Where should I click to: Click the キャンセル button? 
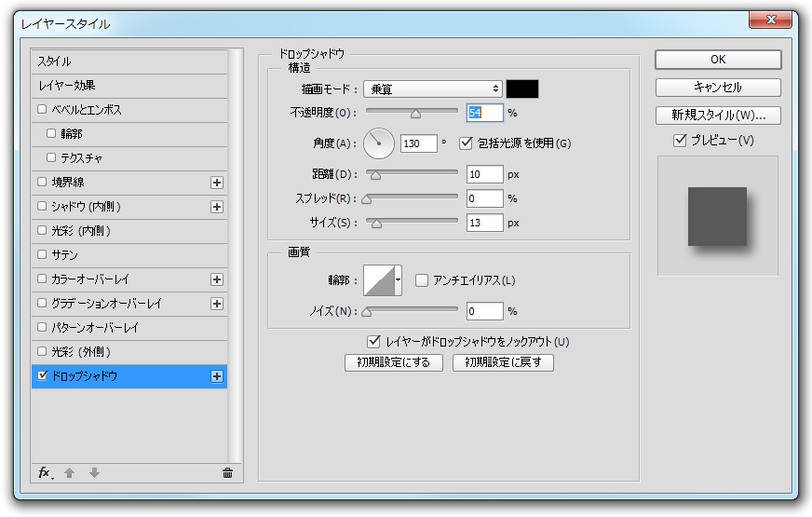coord(718,88)
